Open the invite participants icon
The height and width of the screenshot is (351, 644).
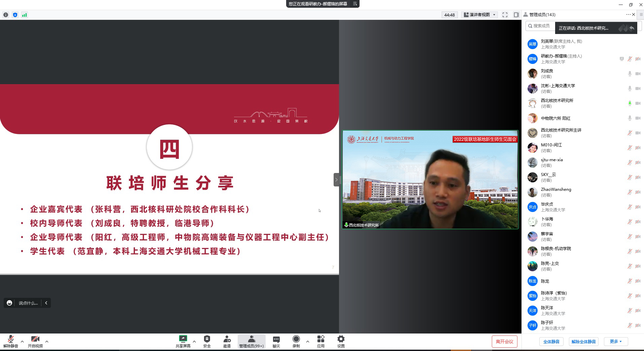click(227, 339)
